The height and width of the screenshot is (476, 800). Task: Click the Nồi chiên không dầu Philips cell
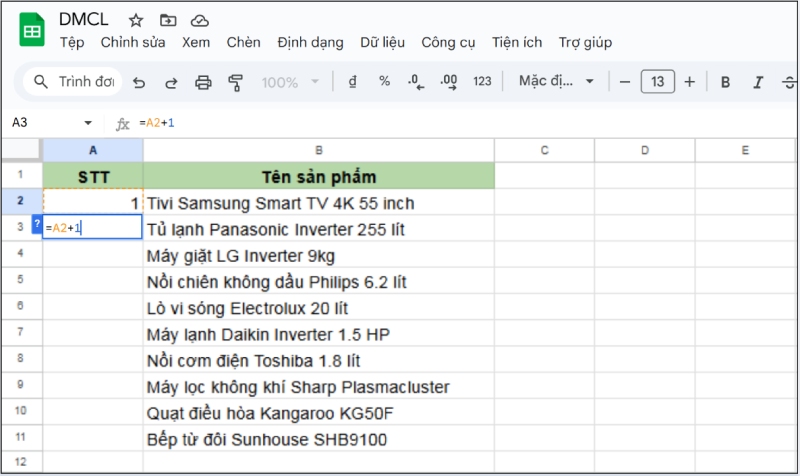tap(319, 281)
